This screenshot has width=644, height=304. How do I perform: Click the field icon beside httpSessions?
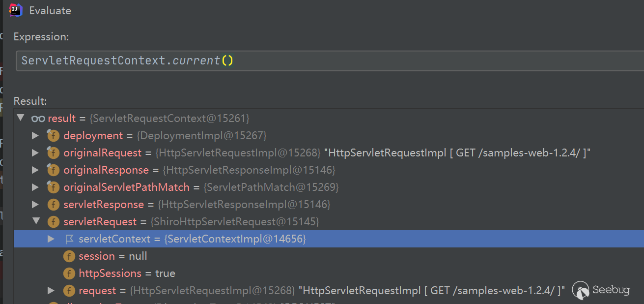[x=69, y=274]
